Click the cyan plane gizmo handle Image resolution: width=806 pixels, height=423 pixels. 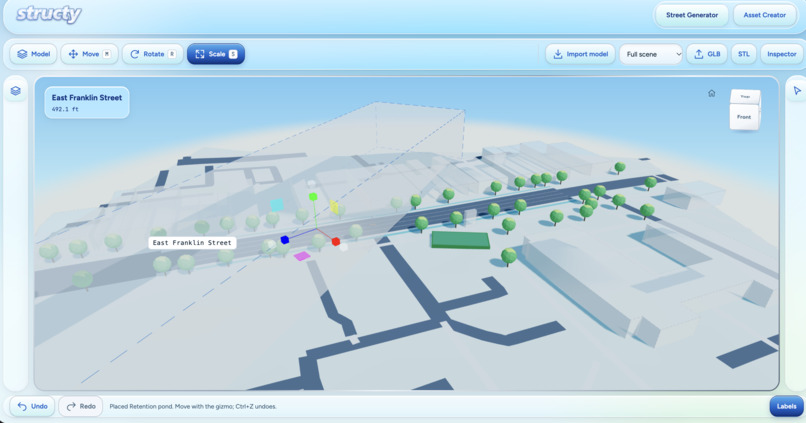277,205
